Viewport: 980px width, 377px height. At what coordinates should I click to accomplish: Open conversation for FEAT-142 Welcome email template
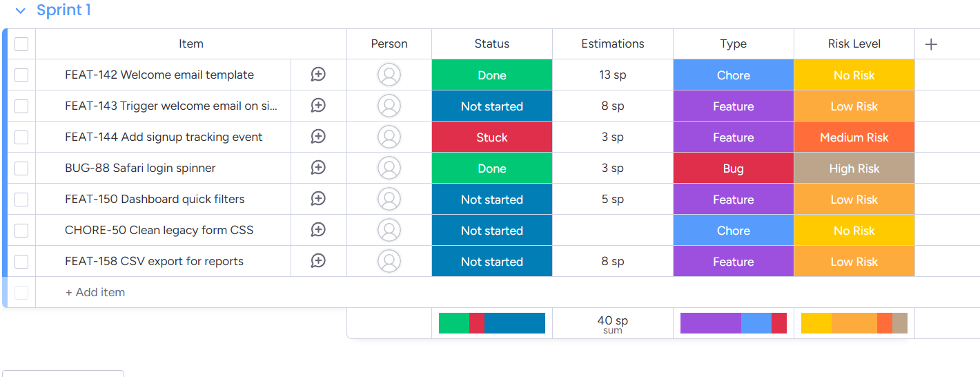pyautogui.click(x=318, y=75)
